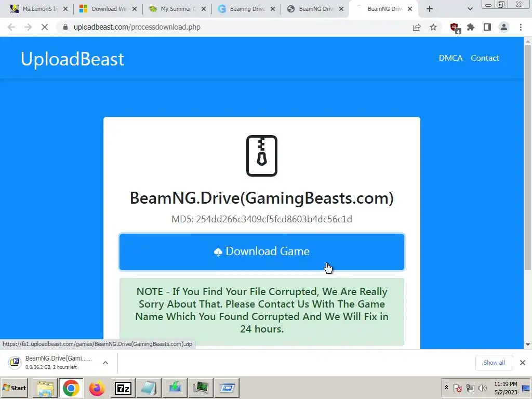Click the MD5 hash text
The image size is (532, 399).
pyautogui.click(x=262, y=219)
